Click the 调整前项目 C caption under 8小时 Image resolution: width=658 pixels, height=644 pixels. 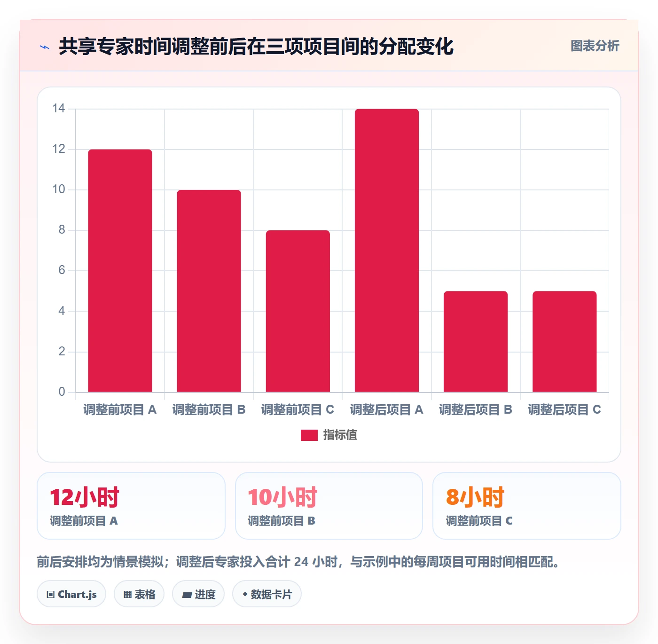coord(479,521)
